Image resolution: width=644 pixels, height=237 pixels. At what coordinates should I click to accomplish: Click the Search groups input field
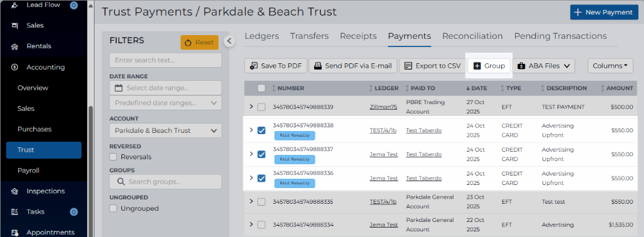pyautogui.click(x=165, y=181)
